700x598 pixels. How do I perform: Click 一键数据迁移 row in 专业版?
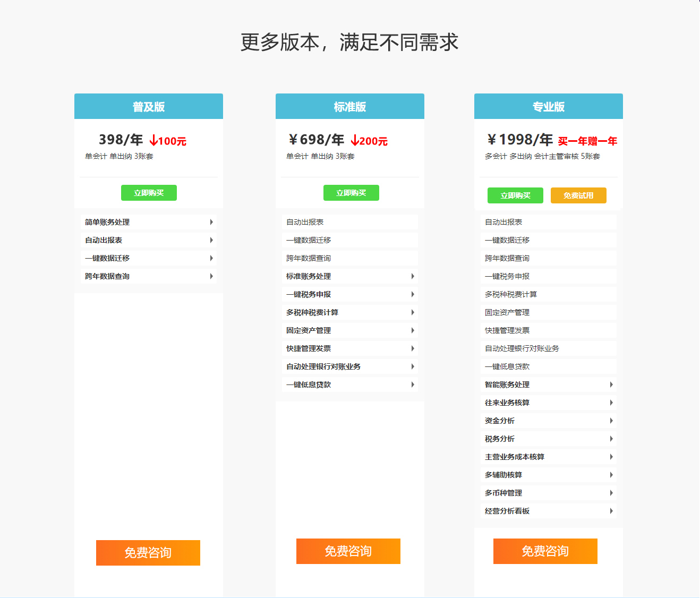pos(549,240)
